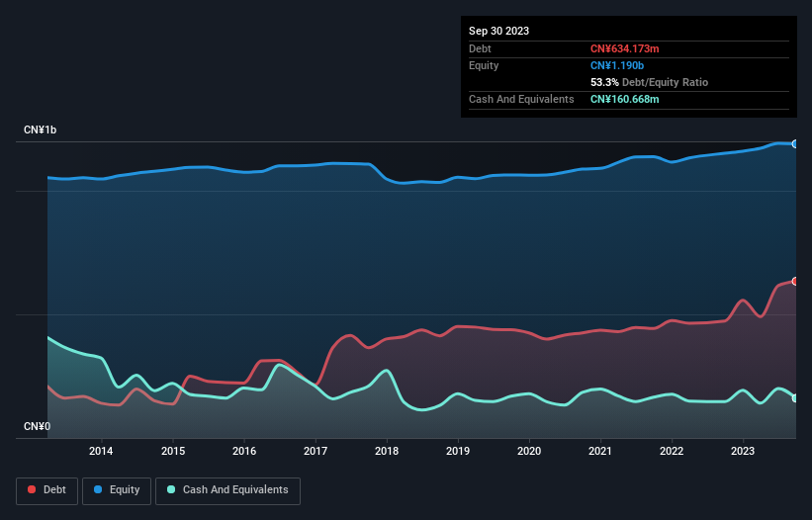Viewport: 812px width, 520px height.
Task: Click the Cash endpoint marker on the chart
Action: tap(795, 398)
